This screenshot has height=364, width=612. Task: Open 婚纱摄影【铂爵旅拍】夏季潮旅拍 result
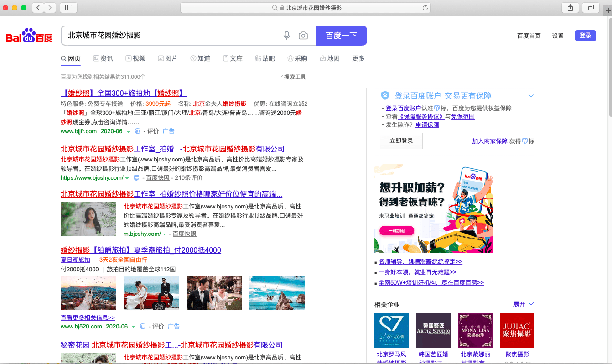tap(141, 250)
